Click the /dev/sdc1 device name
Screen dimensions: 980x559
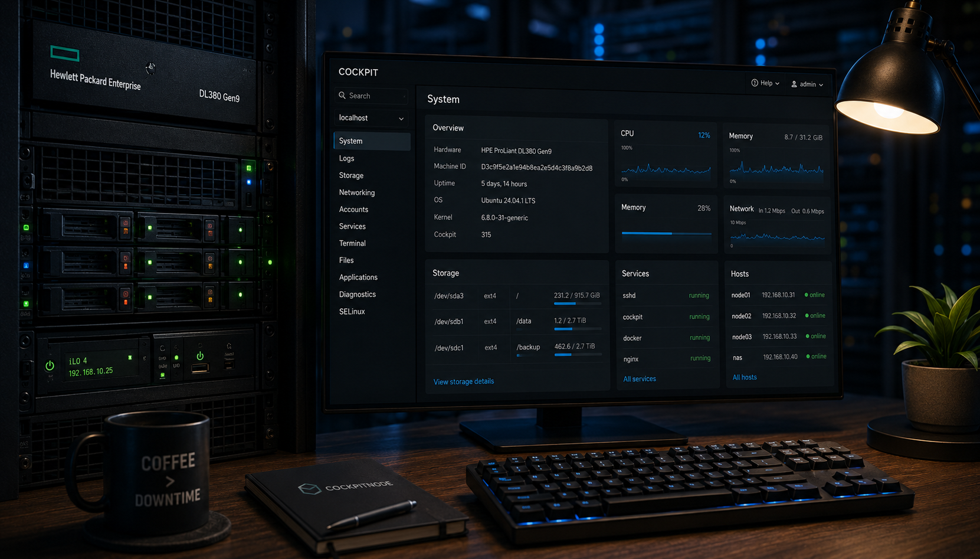click(x=449, y=348)
